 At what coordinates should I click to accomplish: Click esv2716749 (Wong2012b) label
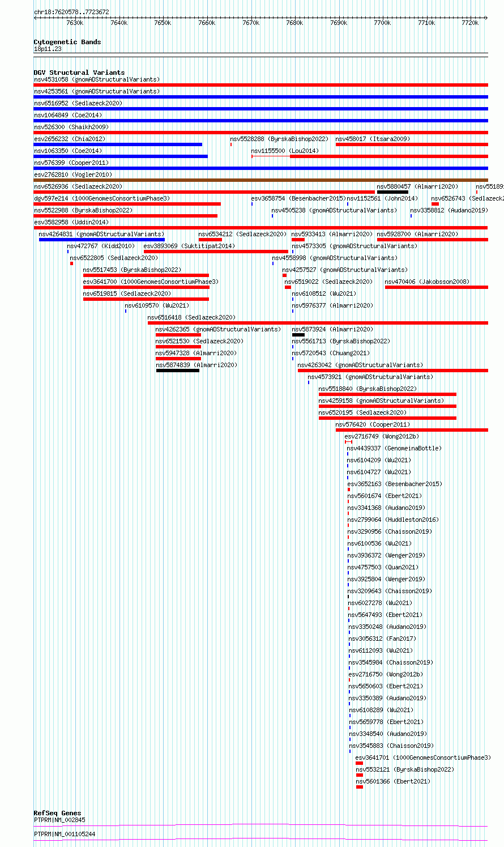click(382, 436)
